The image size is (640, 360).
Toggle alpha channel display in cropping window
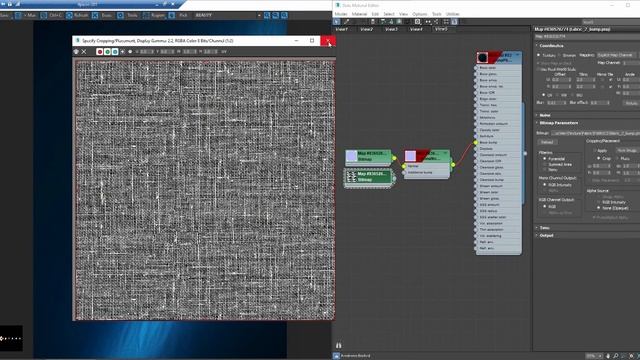click(x=122, y=51)
